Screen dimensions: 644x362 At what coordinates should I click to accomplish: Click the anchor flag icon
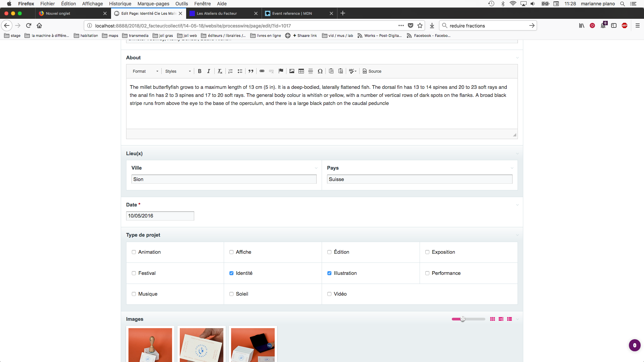pyautogui.click(x=281, y=71)
